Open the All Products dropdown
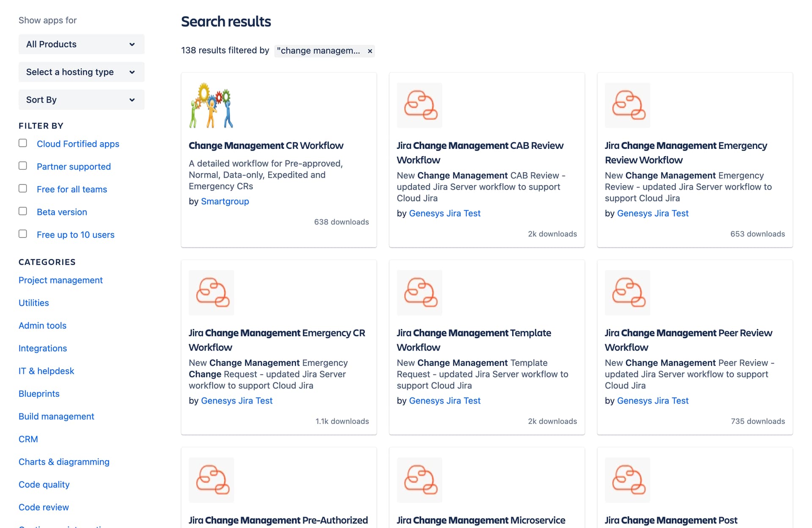Image resolution: width=812 pixels, height=528 pixels. pyautogui.click(x=81, y=44)
